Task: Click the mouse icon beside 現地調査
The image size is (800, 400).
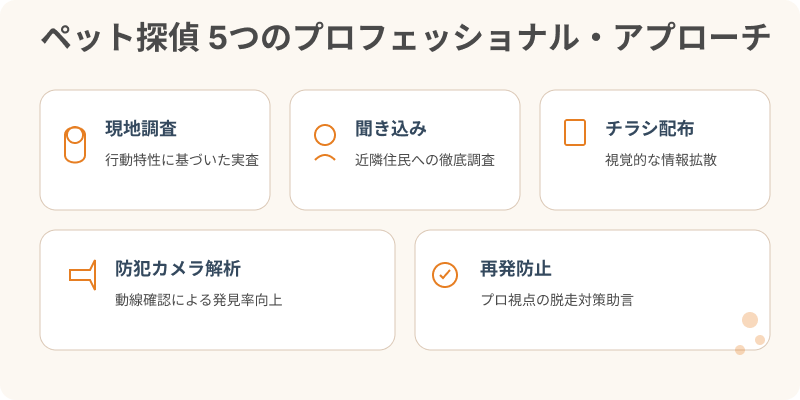Action: (x=75, y=145)
